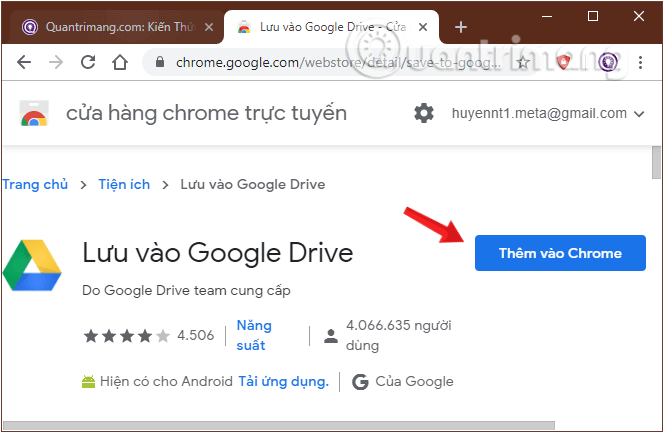Open the browser home page icon
This screenshot has width=664, height=433.
(120, 62)
